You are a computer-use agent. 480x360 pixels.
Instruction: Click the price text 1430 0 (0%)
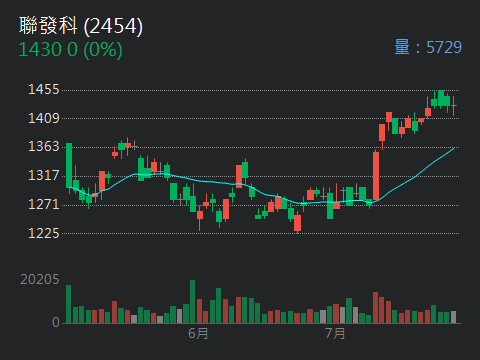point(70,50)
